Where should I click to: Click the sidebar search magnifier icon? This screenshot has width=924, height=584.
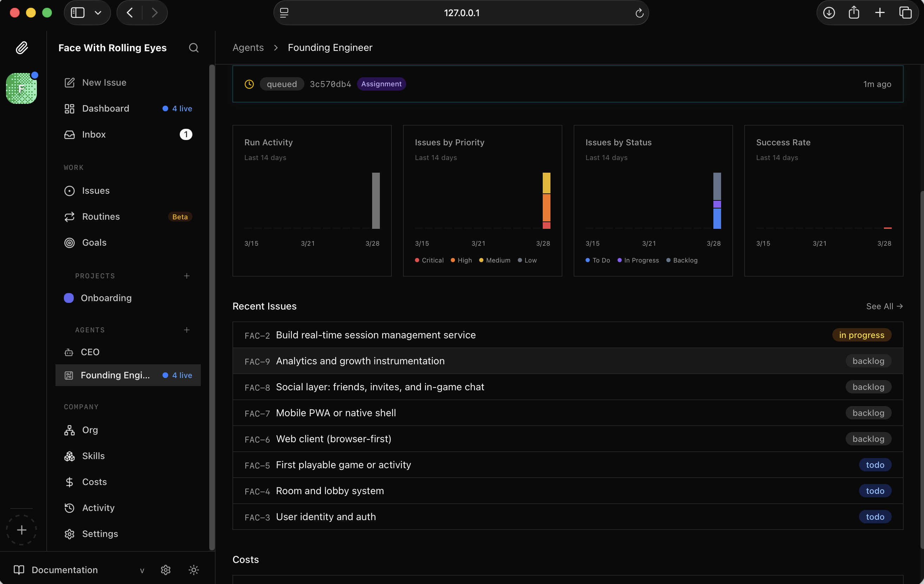[194, 48]
